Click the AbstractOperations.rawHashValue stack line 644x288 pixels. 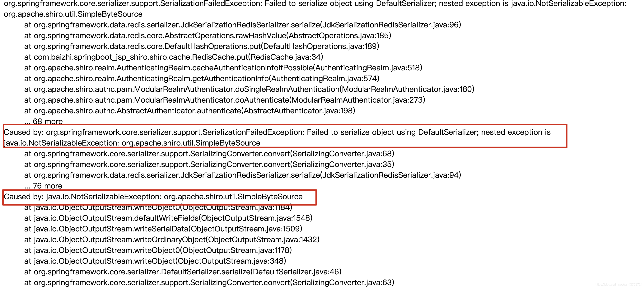point(208,35)
